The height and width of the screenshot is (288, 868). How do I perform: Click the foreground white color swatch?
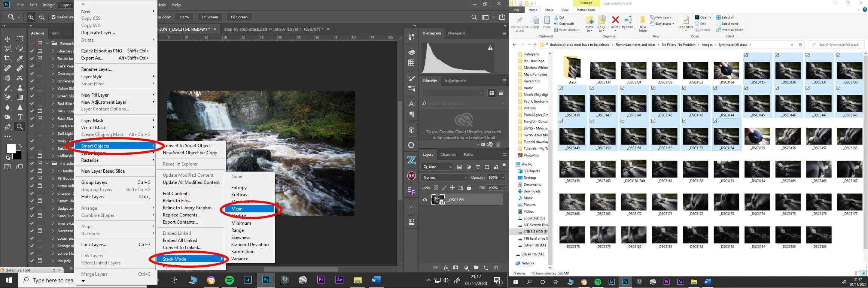10,148
